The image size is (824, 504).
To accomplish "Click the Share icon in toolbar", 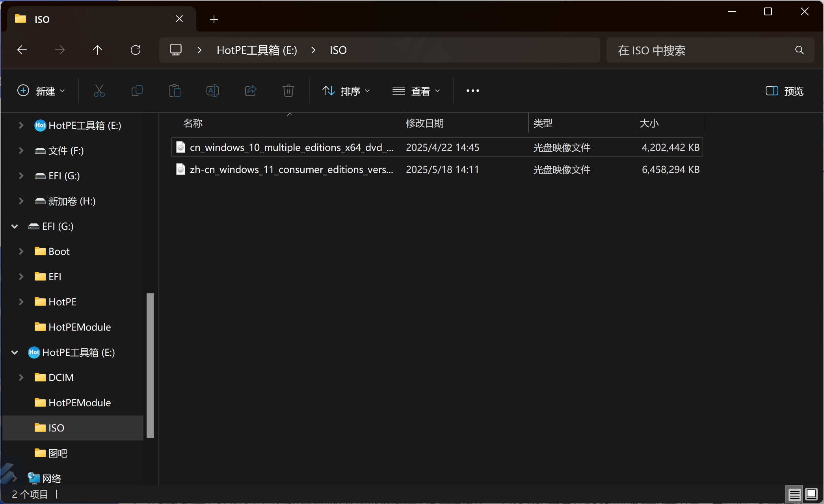I will tap(251, 91).
